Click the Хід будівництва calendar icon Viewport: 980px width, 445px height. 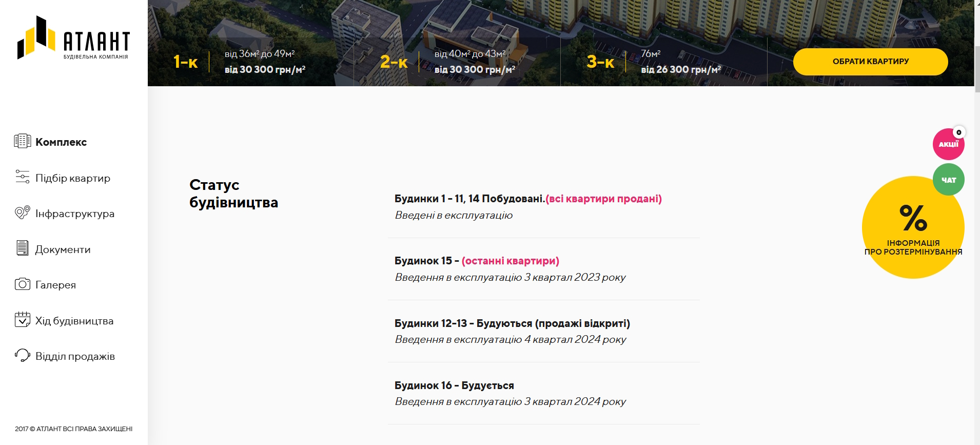(x=23, y=320)
